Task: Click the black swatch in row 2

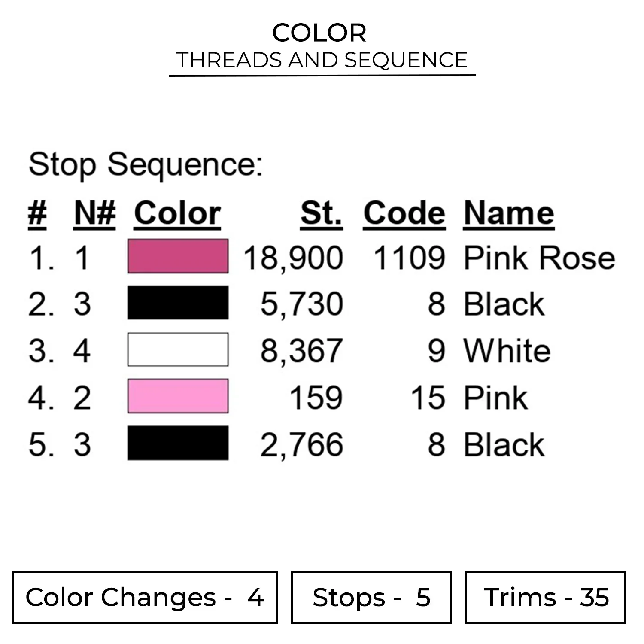Action: [x=178, y=303]
